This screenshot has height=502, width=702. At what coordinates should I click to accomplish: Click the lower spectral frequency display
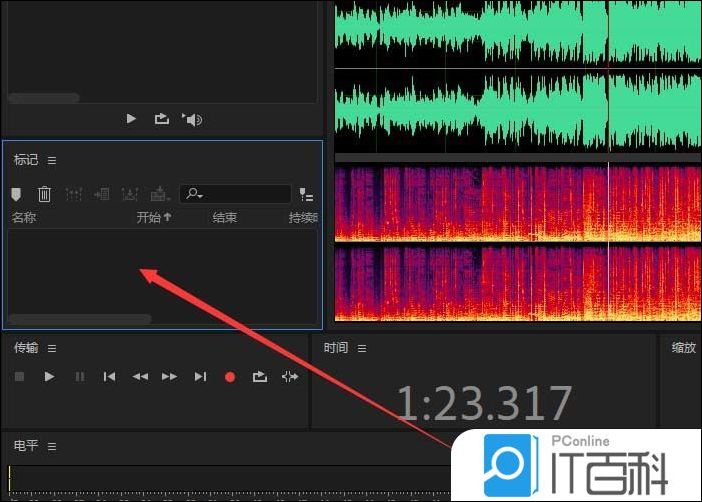pos(518,283)
